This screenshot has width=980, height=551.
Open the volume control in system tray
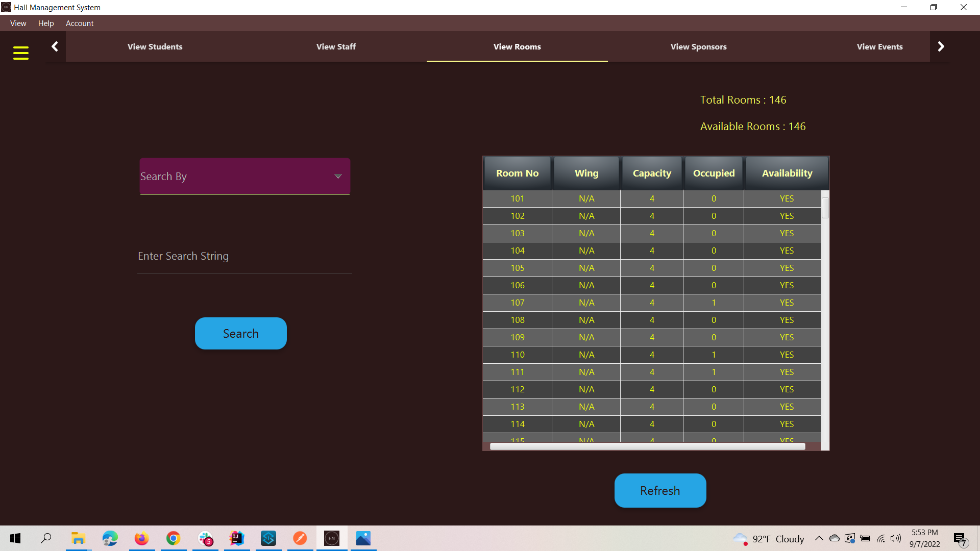pyautogui.click(x=896, y=538)
